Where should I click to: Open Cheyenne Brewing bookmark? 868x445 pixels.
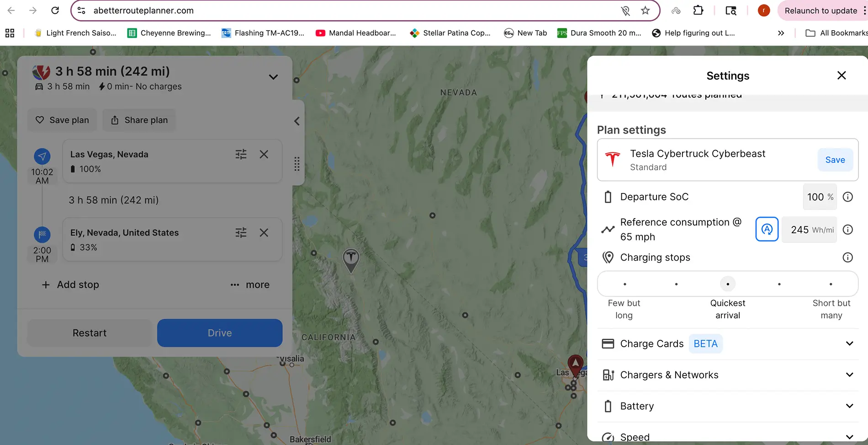tap(169, 33)
